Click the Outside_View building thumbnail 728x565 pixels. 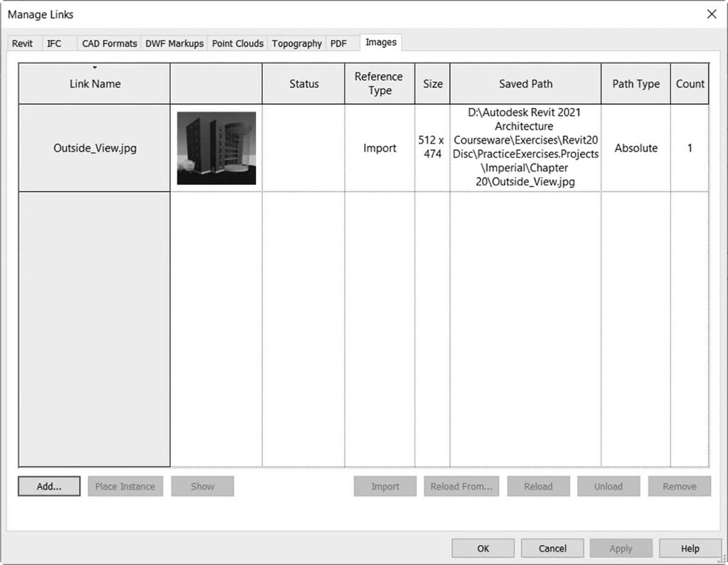coord(216,148)
